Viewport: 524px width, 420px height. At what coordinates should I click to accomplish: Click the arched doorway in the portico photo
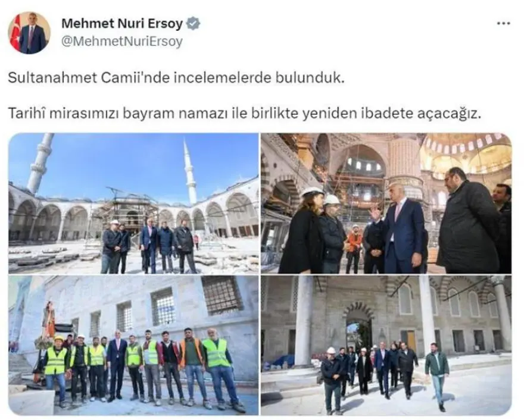(x=358, y=327)
